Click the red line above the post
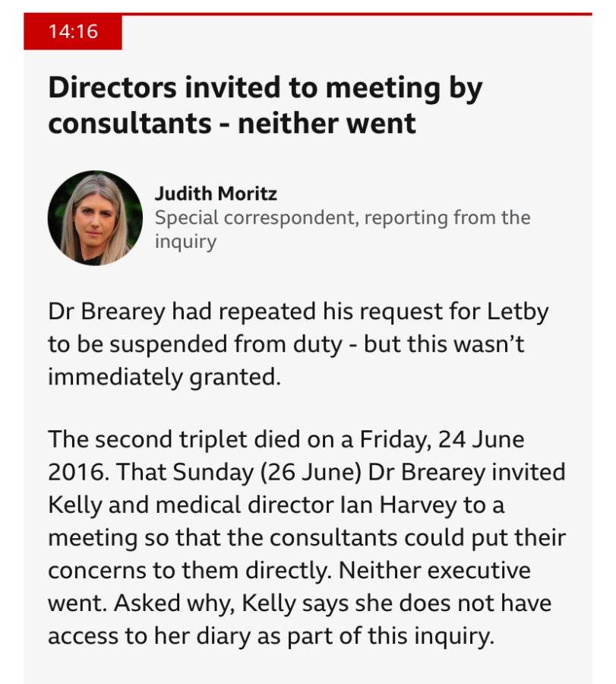The width and height of the screenshot is (616, 684). (x=356, y=14)
